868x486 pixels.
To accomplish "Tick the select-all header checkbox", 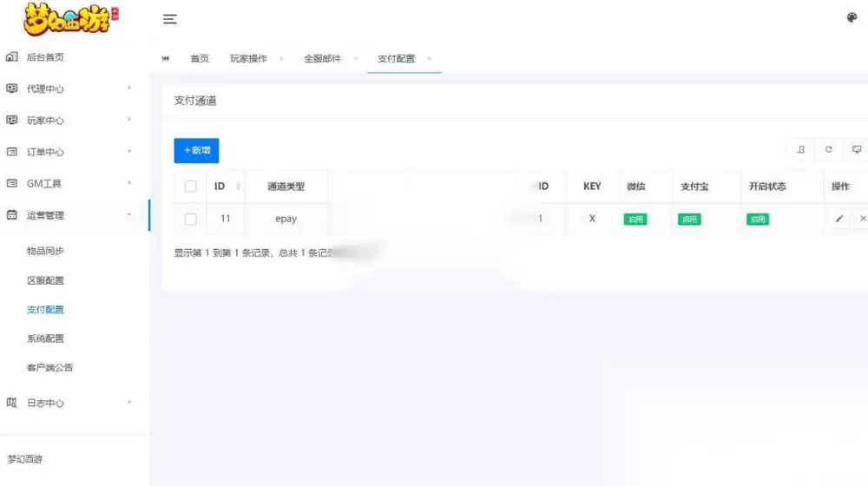I will [190, 186].
